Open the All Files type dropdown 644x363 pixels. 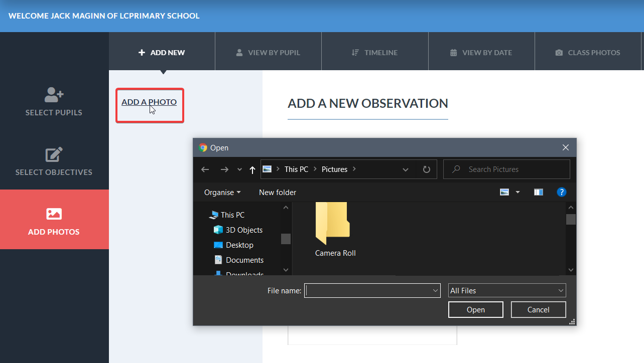coord(507,290)
